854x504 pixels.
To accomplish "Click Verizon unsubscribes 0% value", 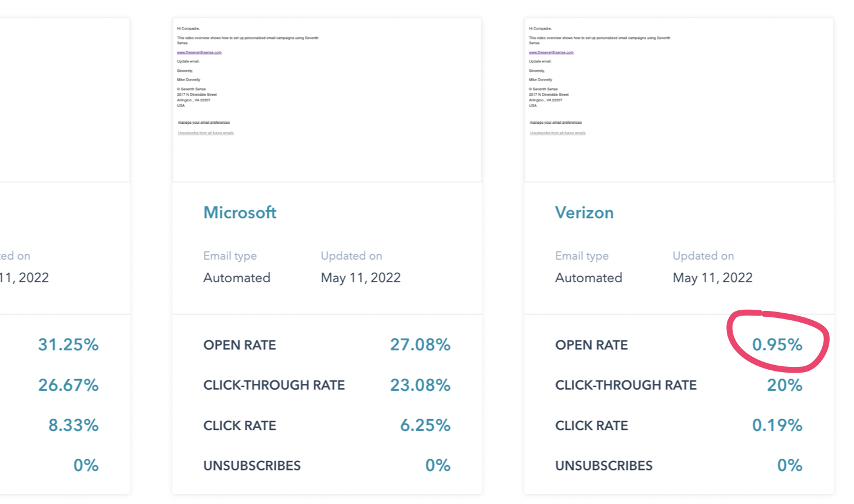I will click(790, 465).
